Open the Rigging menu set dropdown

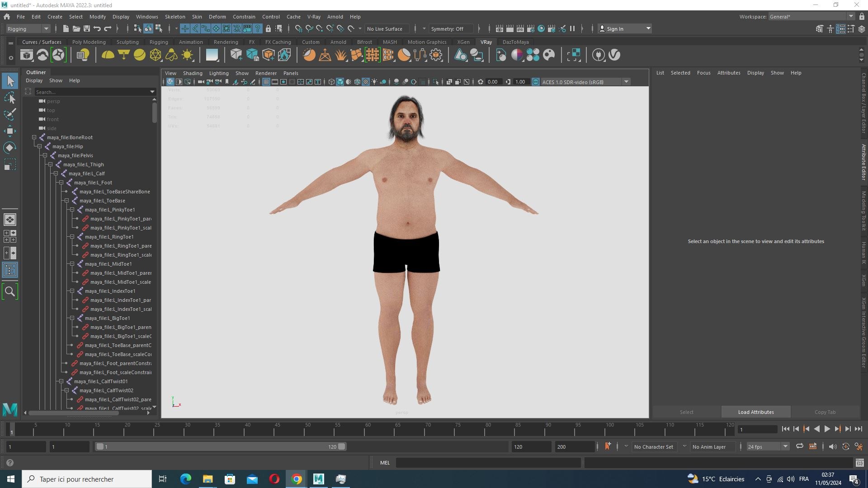point(28,28)
